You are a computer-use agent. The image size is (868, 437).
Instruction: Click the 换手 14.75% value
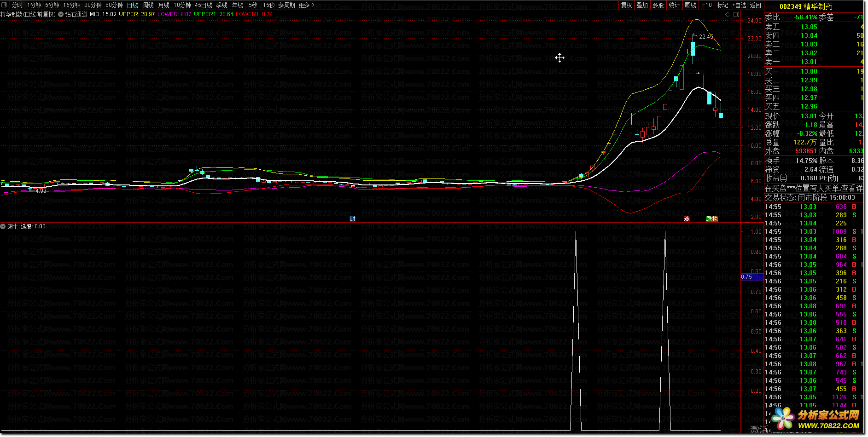tap(807, 161)
